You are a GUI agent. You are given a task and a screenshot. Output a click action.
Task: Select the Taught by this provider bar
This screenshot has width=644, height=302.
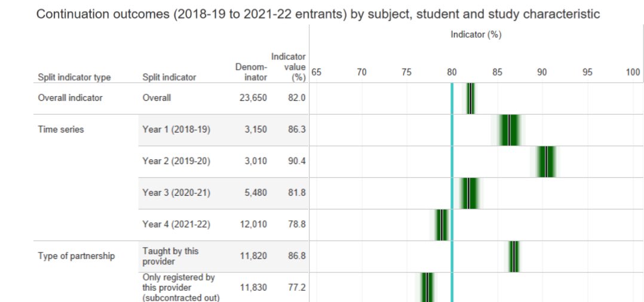pos(514,256)
